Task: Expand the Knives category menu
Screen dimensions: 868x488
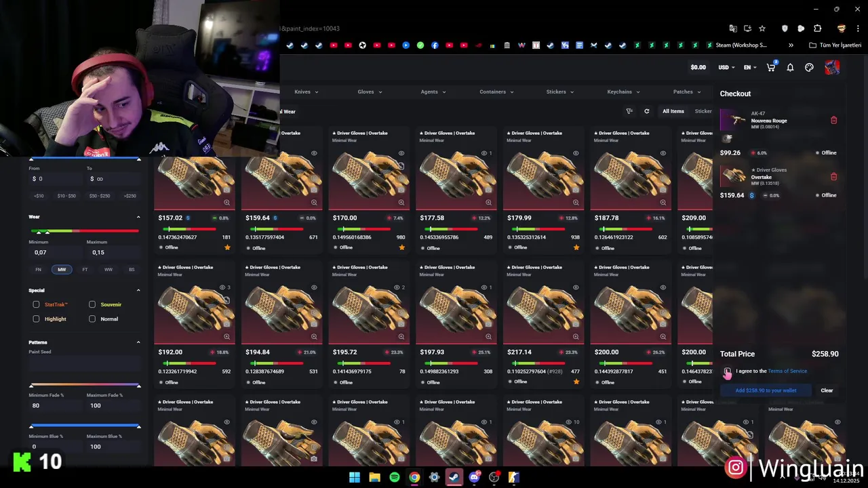Action: (307, 91)
